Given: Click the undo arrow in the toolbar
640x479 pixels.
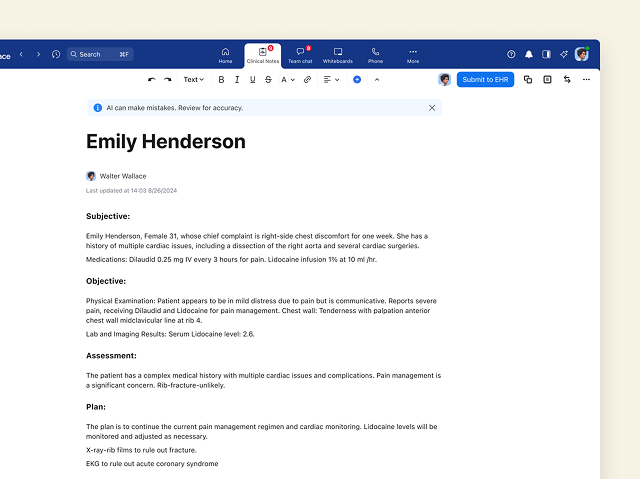Looking at the screenshot, I should click(x=152, y=79).
